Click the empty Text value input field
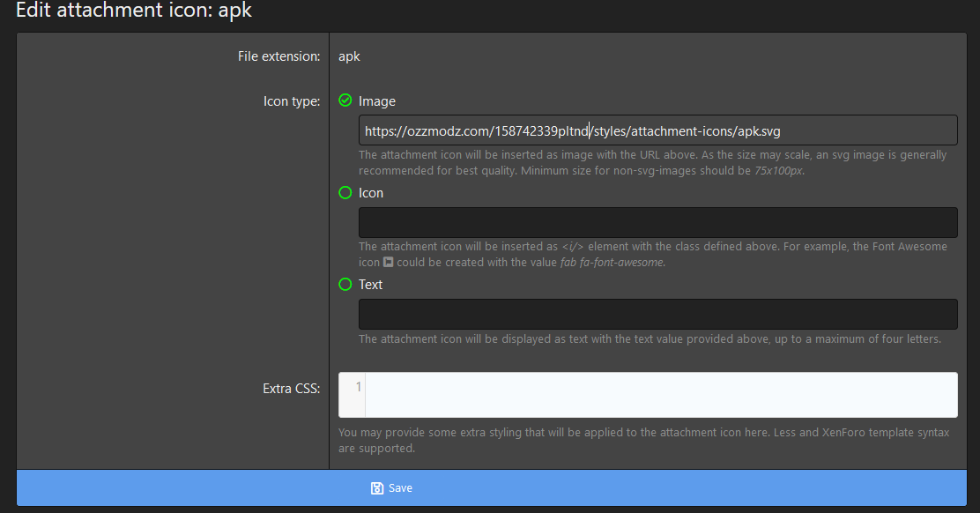 point(657,314)
